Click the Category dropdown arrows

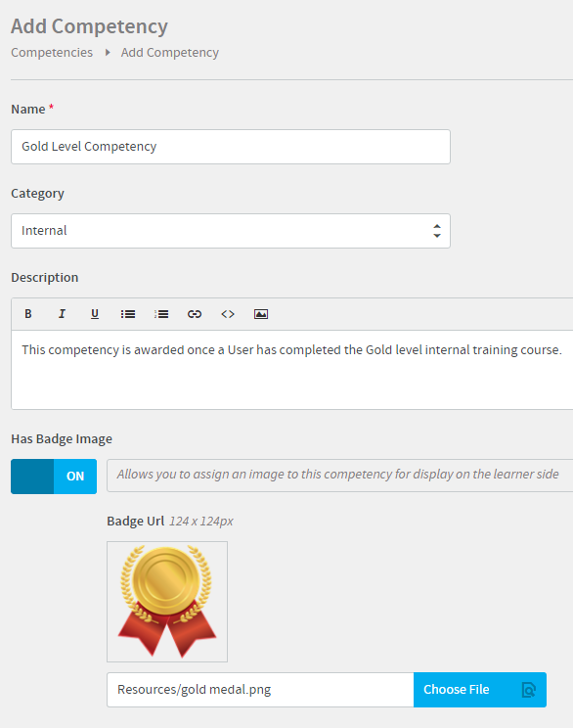tap(436, 231)
